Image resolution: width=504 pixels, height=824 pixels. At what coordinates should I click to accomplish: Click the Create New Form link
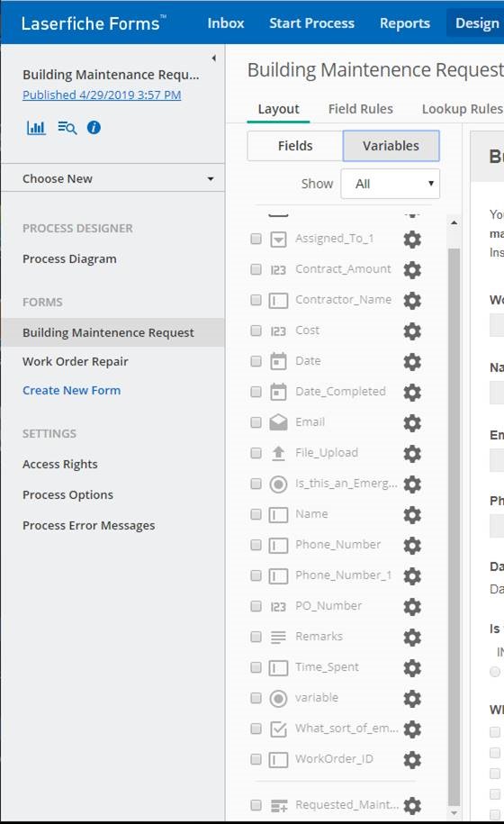click(71, 391)
